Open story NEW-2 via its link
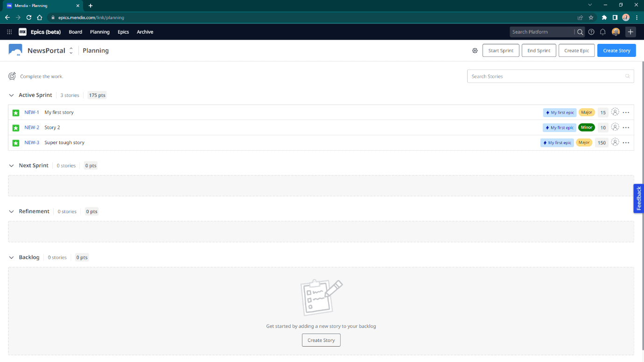Viewport: 644px width, 362px height. 32,127
